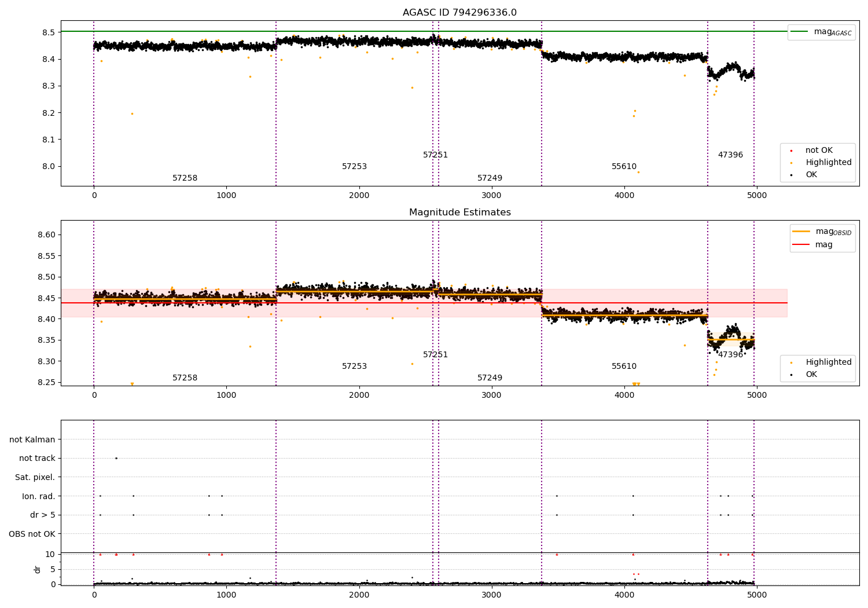
Task: Click OBSID label 47396 in the top plot
Action: 730,155
